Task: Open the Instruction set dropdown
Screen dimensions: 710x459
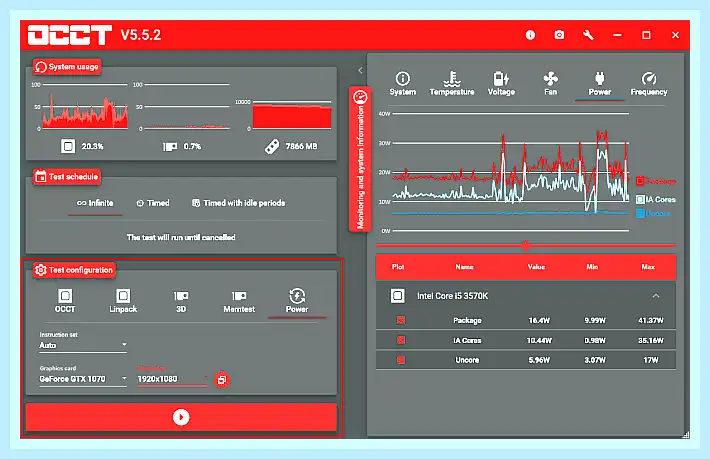Action: click(x=83, y=345)
